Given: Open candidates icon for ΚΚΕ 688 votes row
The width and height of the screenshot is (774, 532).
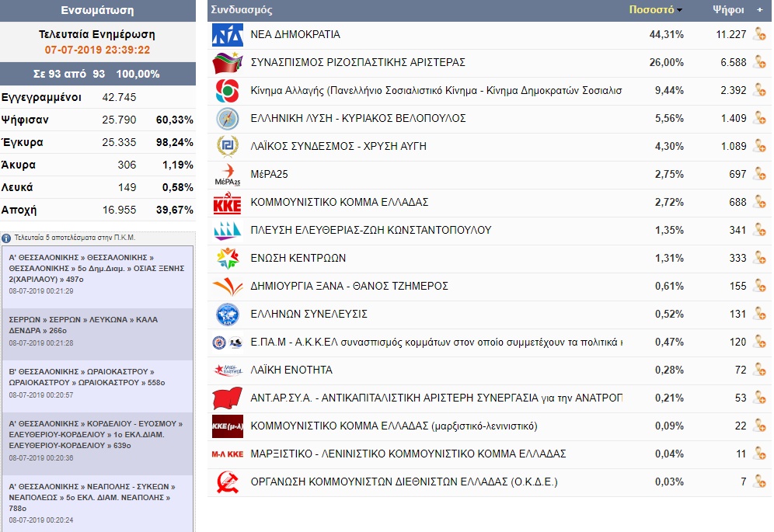Looking at the screenshot, I should pyautogui.click(x=759, y=203).
